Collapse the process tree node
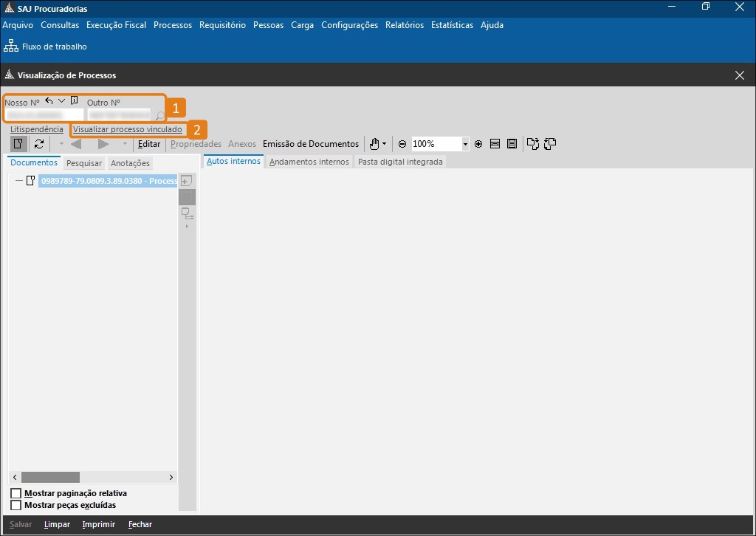The width and height of the screenshot is (756, 536). point(18,181)
